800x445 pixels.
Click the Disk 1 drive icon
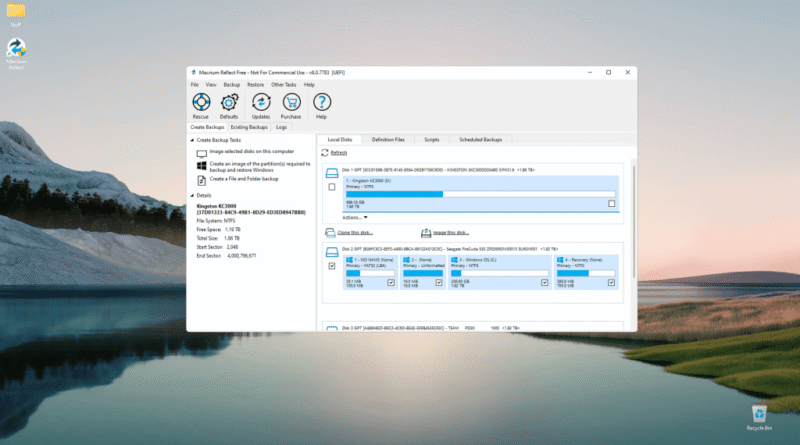332,173
